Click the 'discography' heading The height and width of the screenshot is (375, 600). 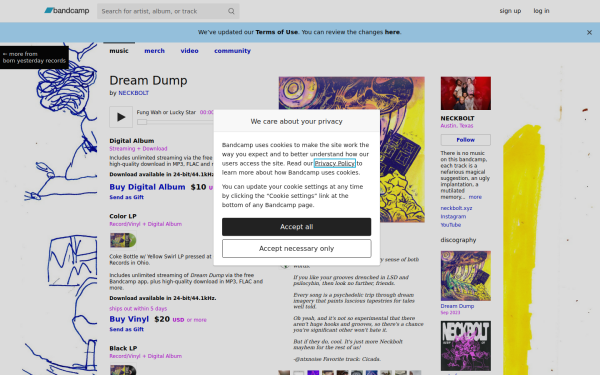[x=458, y=240]
